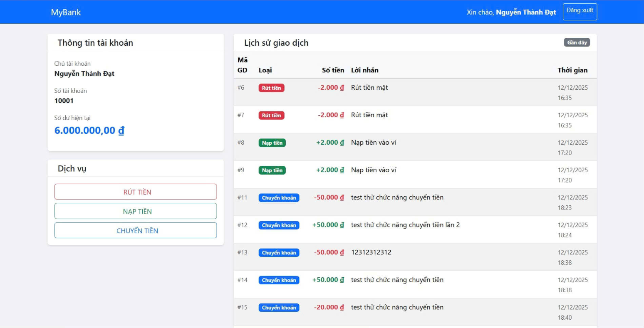Image resolution: width=644 pixels, height=328 pixels.
Task: Click the Rút tiền badge on transaction #7
Action: (x=271, y=116)
